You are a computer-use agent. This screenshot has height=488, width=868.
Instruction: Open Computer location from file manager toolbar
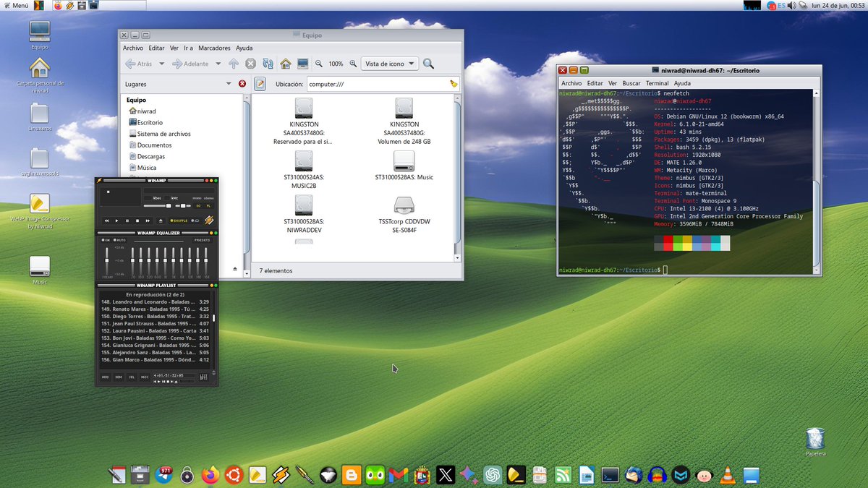[x=303, y=64]
